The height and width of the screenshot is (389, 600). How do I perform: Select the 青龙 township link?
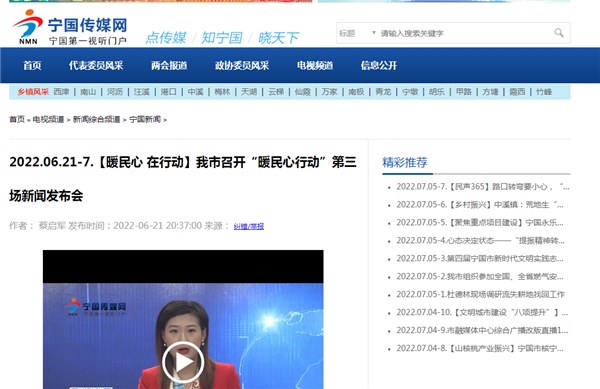point(383,92)
